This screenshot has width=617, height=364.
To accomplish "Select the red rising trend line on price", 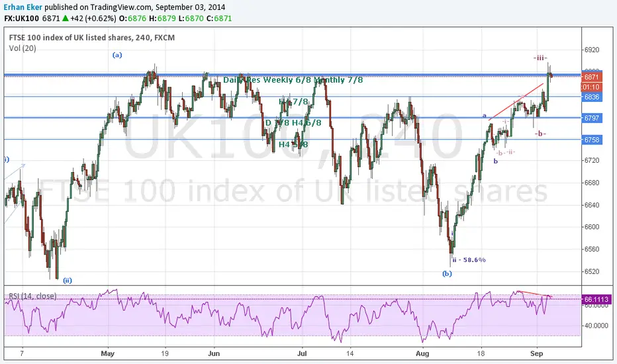I will (x=516, y=101).
